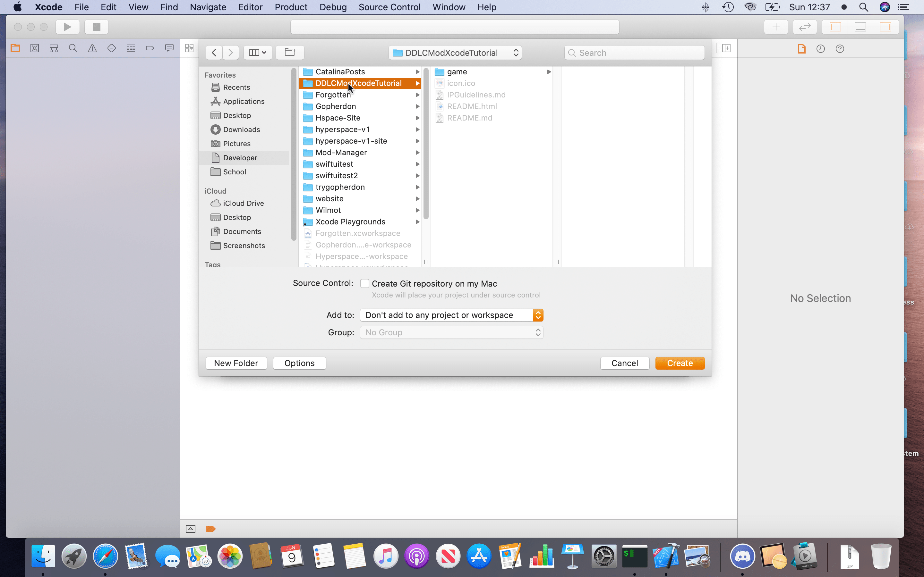The height and width of the screenshot is (577, 924).
Task: Toggle Create Git repository checkbox
Action: (x=365, y=284)
